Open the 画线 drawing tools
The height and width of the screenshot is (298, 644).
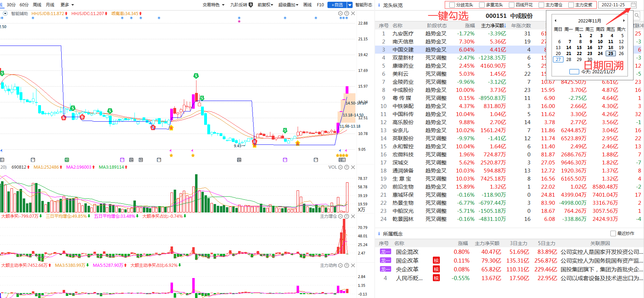click(307, 5)
